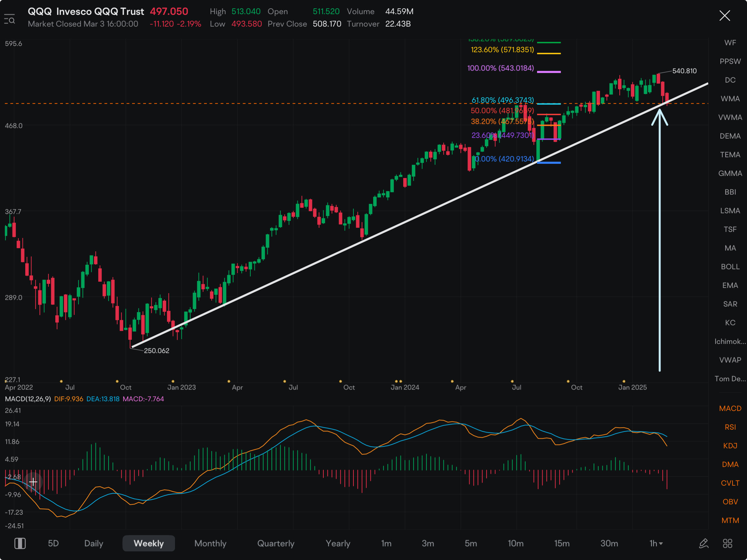Open the grid apps menu icon
The height and width of the screenshot is (560, 747).
[728, 543]
